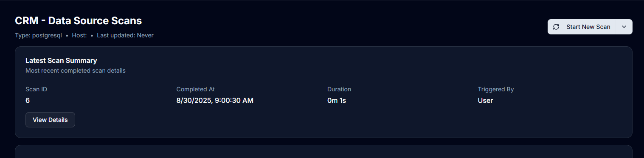The image size is (644, 158).
Task: Click Most recent completed scan details subtitle
Action: click(x=76, y=71)
